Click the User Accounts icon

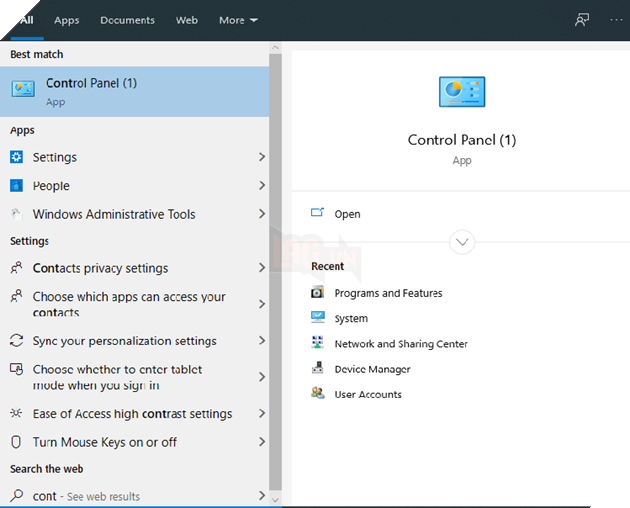(x=318, y=394)
